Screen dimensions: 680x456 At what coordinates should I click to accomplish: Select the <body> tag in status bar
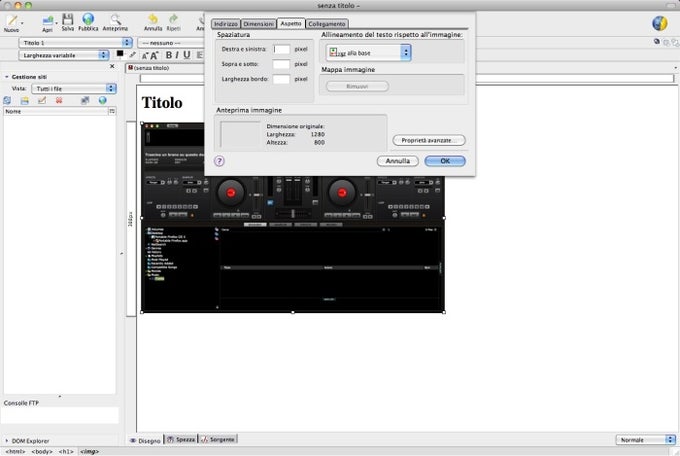point(42,452)
